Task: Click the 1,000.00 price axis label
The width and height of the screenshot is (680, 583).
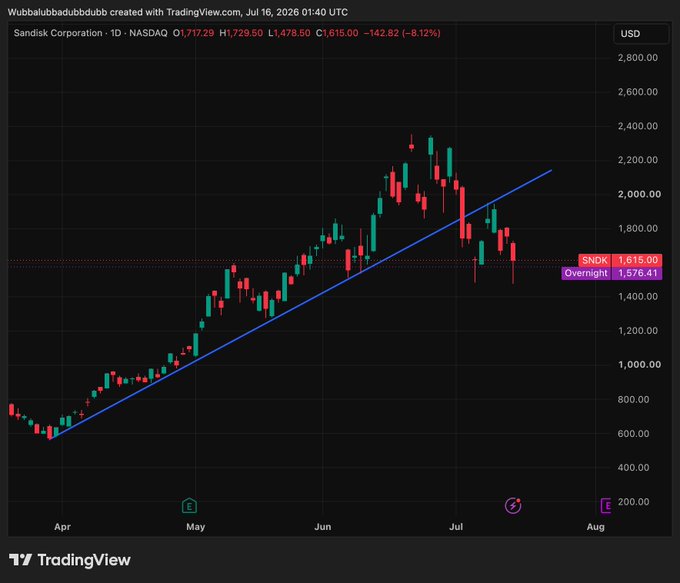Action: click(x=639, y=364)
